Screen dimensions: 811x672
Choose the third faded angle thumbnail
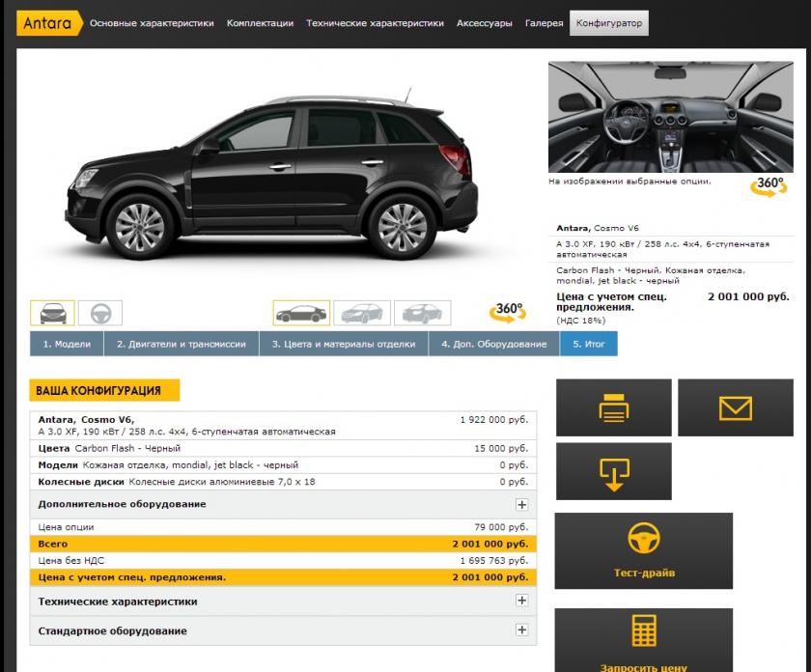point(423,313)
